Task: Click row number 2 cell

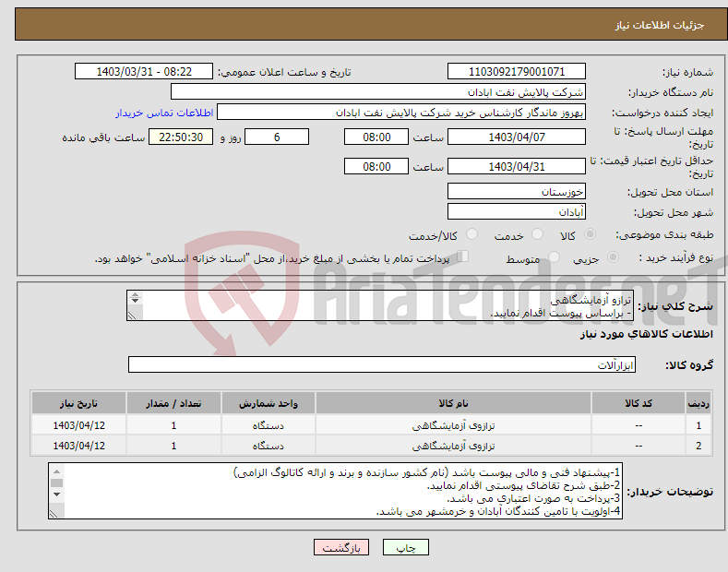Action: point(698,446)
